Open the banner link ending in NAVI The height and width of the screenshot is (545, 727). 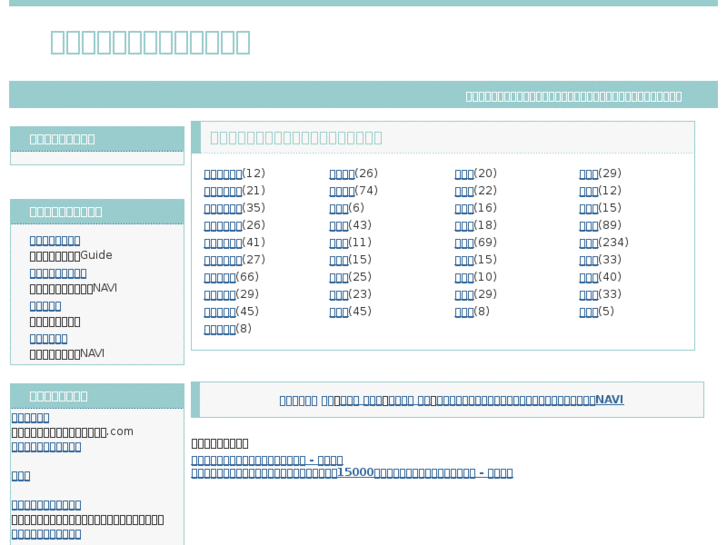[x=451, y=400]
